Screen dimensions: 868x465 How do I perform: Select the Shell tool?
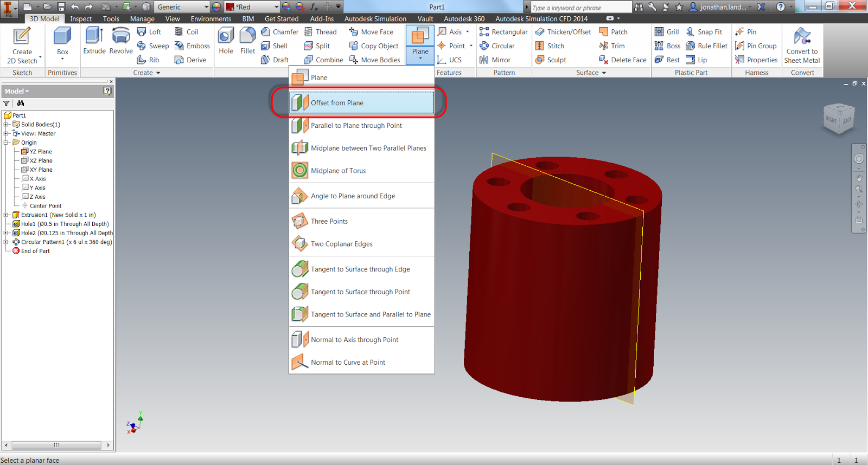[274, 46]
